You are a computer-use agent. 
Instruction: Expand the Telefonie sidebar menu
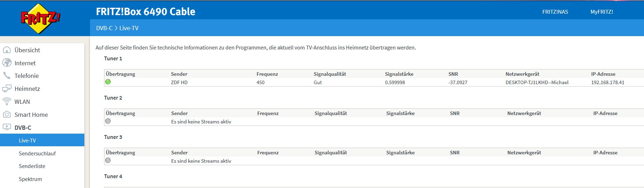pyautogui.click(x=26, y=76)
